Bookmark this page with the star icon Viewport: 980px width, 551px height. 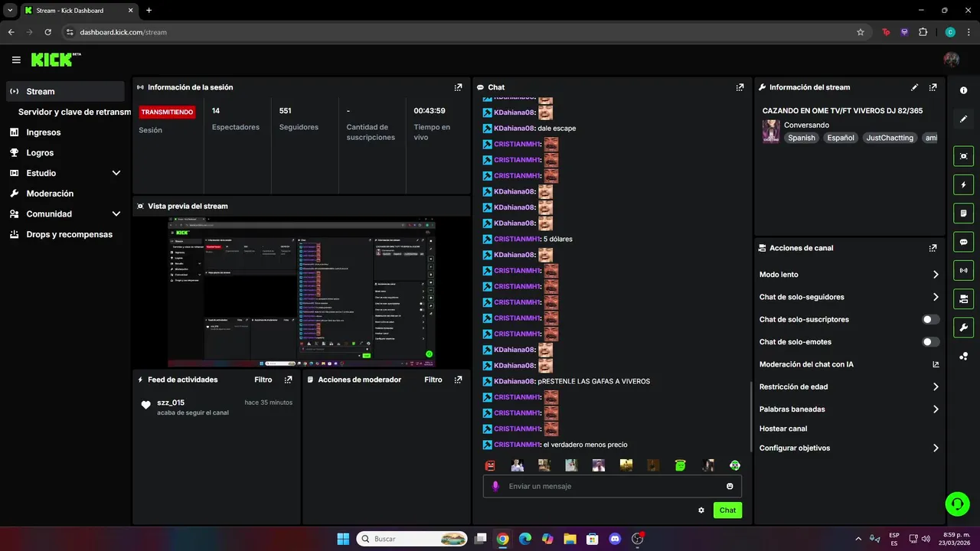[x=861, y=32]
